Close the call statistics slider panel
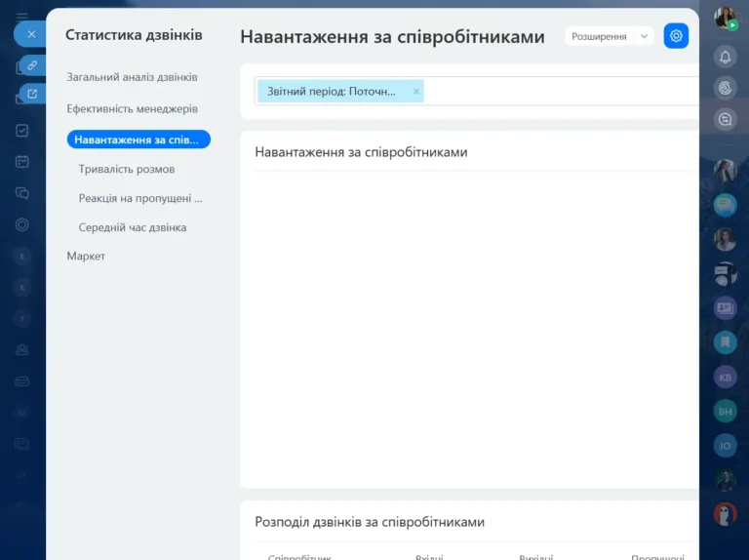This screenshot has height=560, width=749. pos(31,34)
